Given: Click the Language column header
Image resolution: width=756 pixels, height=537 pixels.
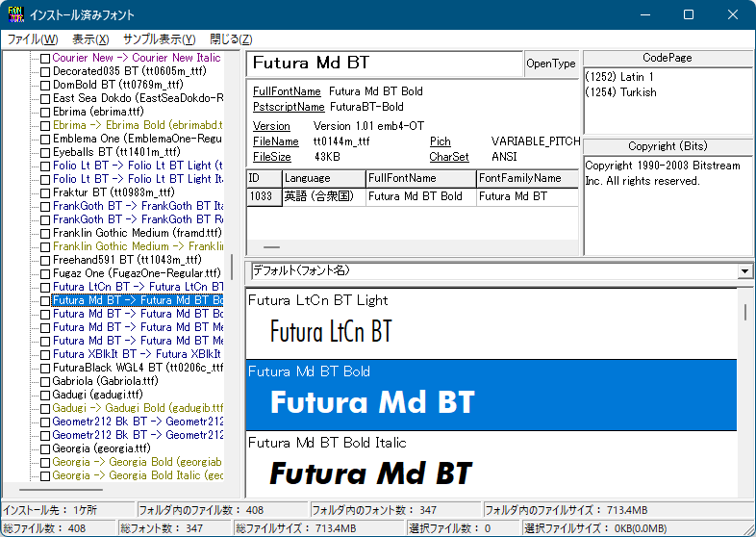Looking at the screenshot, I should [322, 178].
